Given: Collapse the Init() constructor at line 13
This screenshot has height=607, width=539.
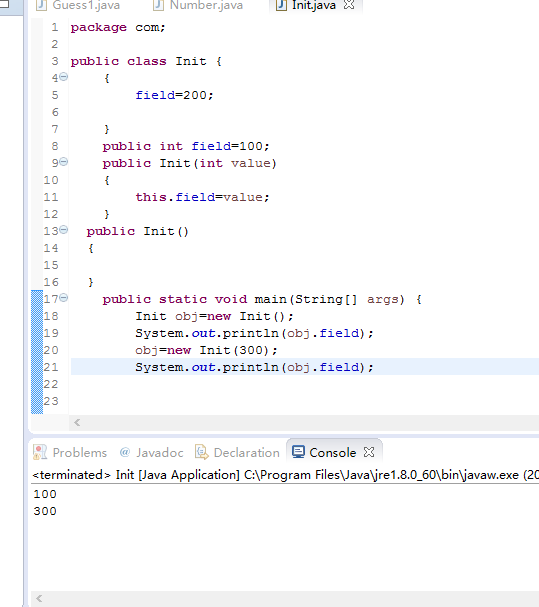Looking at the screenshot, I should [64, 230].
